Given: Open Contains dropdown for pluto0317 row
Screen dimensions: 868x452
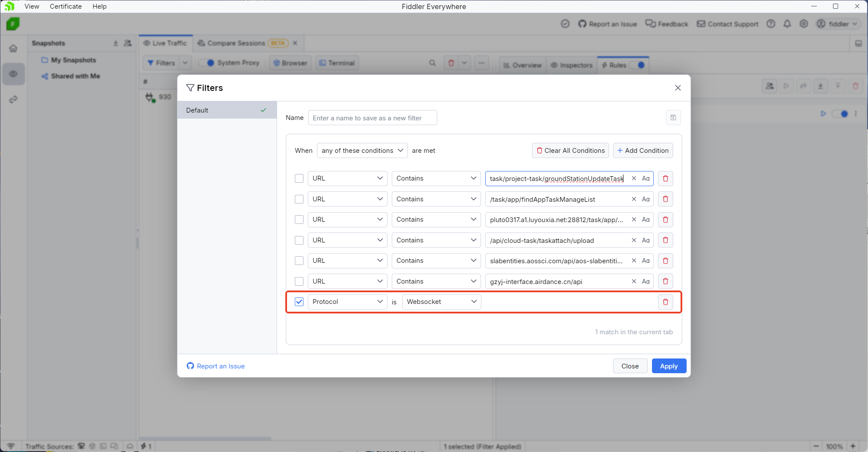Looking at the screenshot, I should pos(436,220).
